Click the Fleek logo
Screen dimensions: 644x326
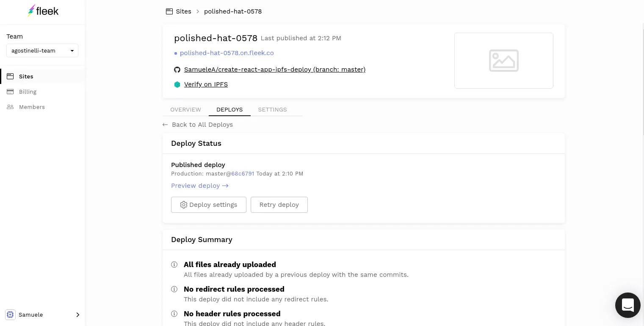(43, 11)
